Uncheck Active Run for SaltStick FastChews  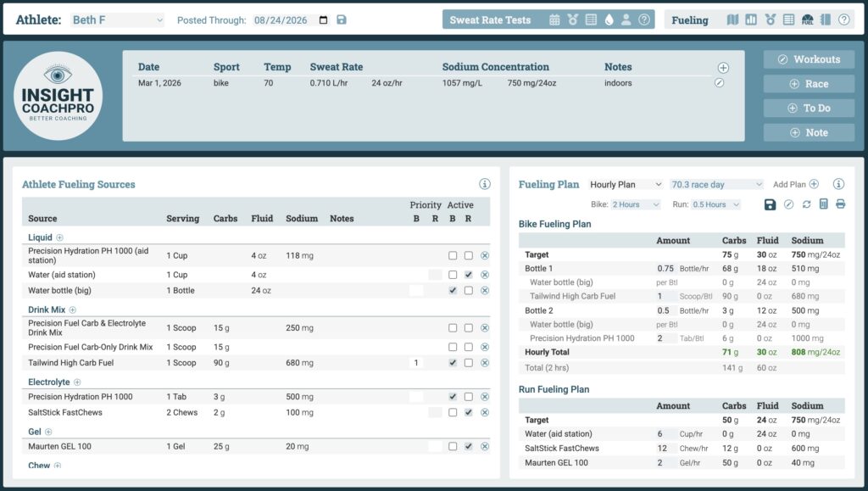click(x=469, y=412)
